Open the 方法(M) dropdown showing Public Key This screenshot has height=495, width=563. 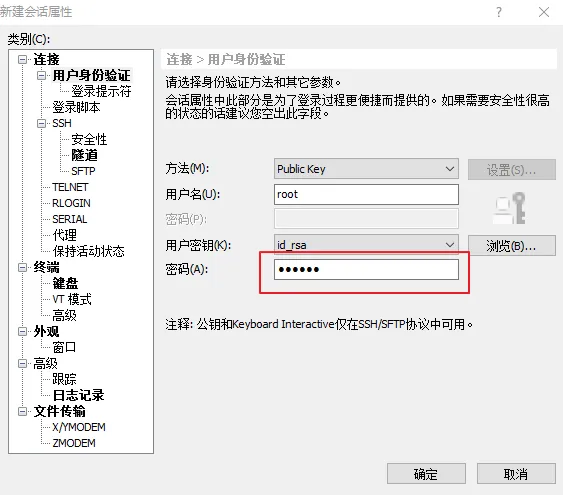coord(366,169)
